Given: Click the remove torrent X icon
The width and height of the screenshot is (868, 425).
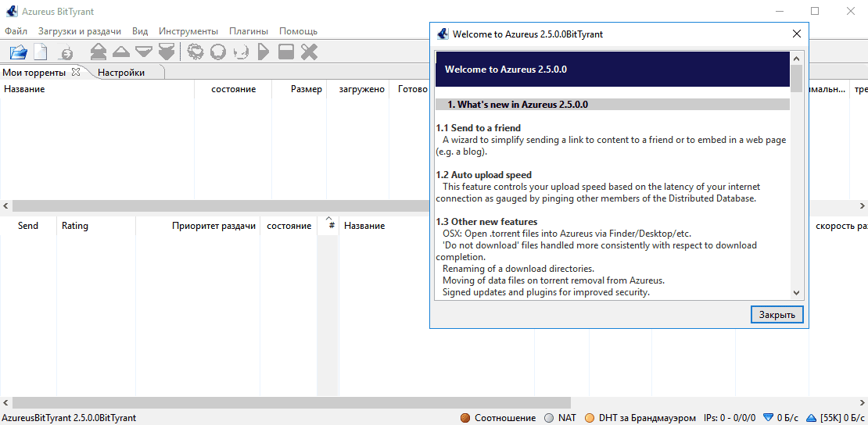Looking at the screenshot, I should 310,52.
